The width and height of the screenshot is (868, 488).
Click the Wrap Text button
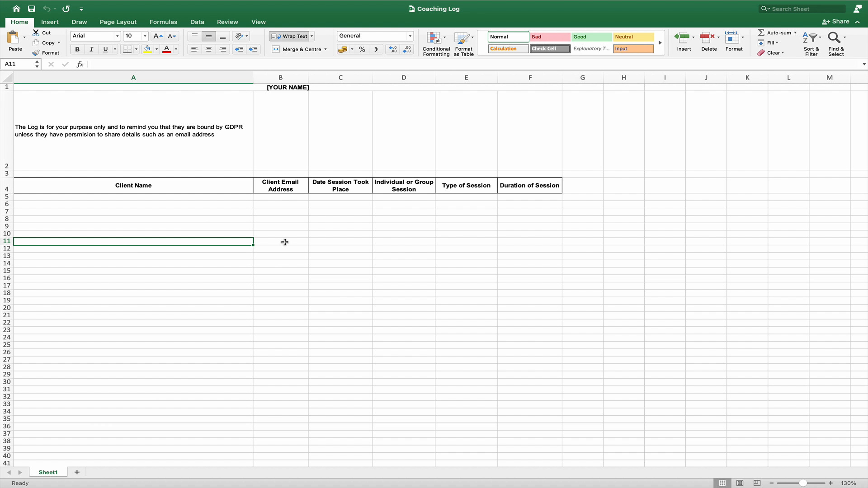pos(289,36)
